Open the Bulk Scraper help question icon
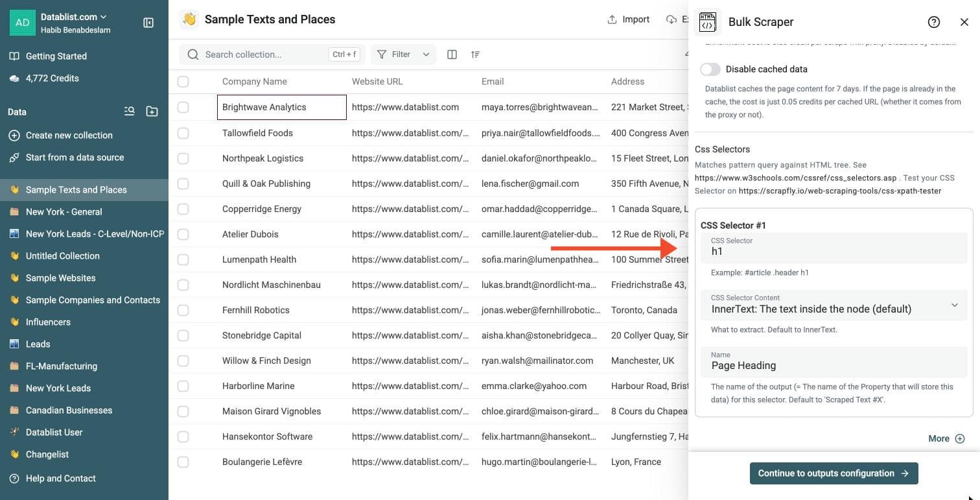Screen dimensions: 980x500 click(934, 22)
